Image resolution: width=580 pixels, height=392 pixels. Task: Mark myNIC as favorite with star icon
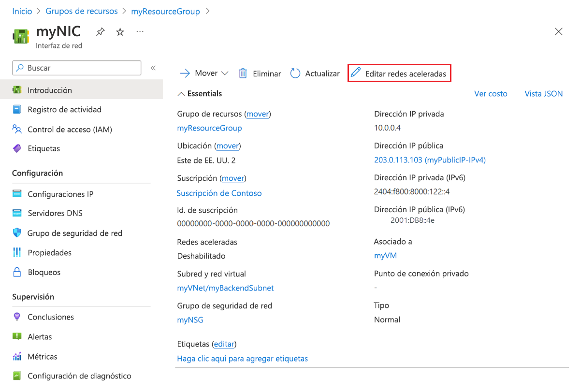tap(120, 32)
